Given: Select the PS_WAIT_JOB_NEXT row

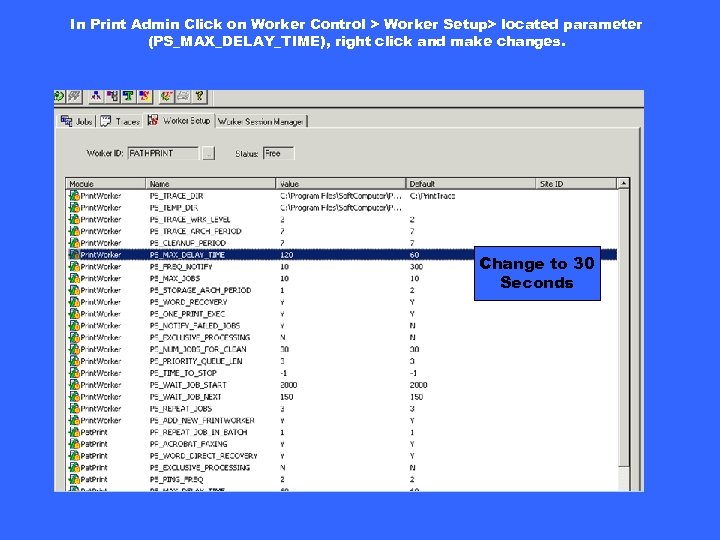Looking at the screenshot, I should (x=342, y=397).
